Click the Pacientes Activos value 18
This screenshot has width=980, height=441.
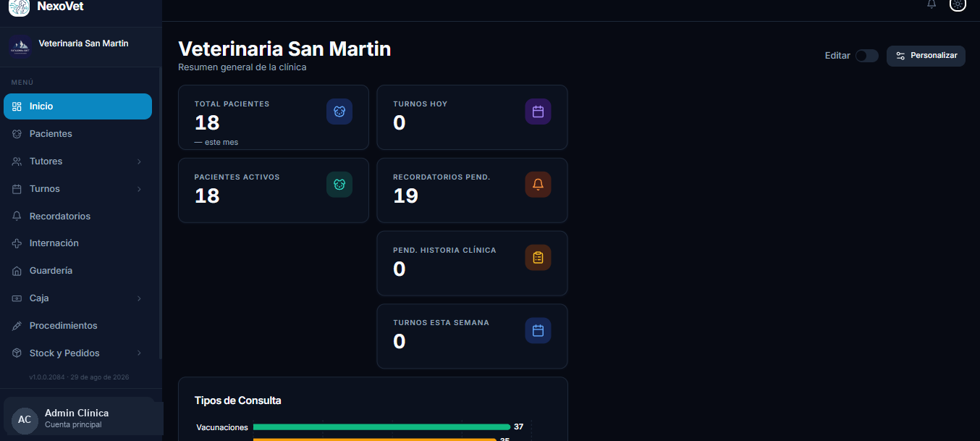tap(207, 196)
